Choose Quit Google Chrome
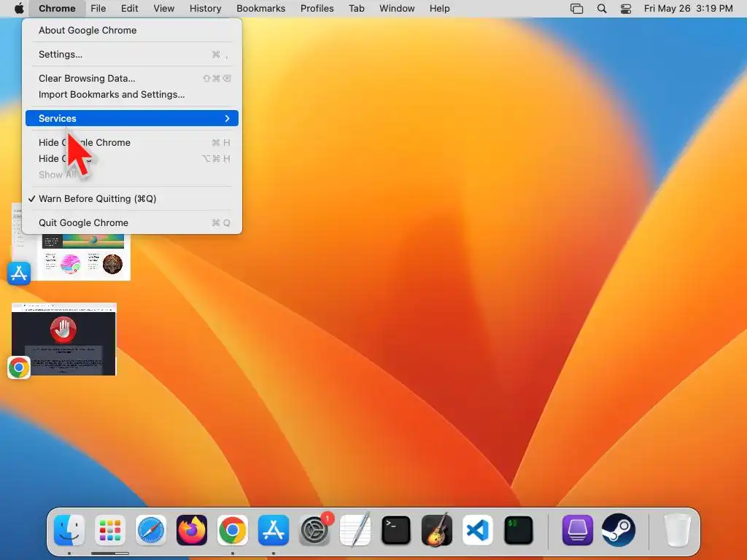Viewport: 747px width, 560px height. pos(132,222)
